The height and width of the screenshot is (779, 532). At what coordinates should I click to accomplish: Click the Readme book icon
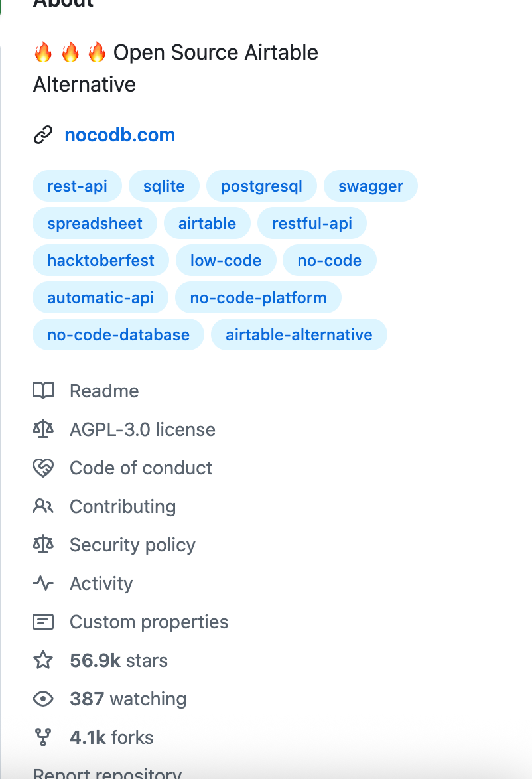[x=43, y=391]
